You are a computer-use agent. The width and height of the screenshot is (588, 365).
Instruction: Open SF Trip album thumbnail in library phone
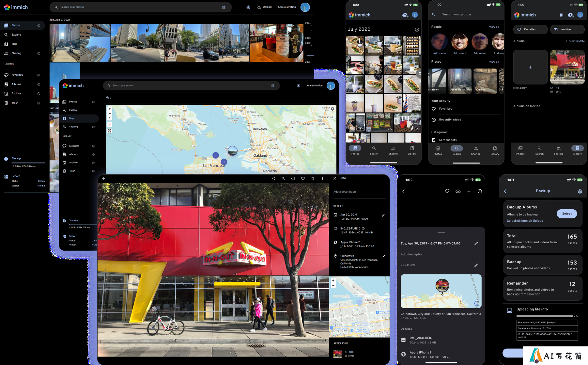[x=567, y=67]
